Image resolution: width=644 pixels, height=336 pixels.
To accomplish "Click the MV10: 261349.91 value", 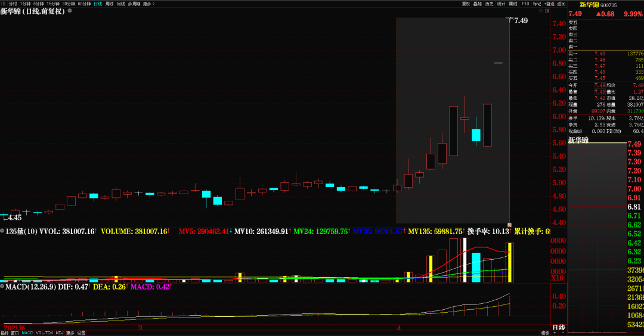I will pos(261,231).
